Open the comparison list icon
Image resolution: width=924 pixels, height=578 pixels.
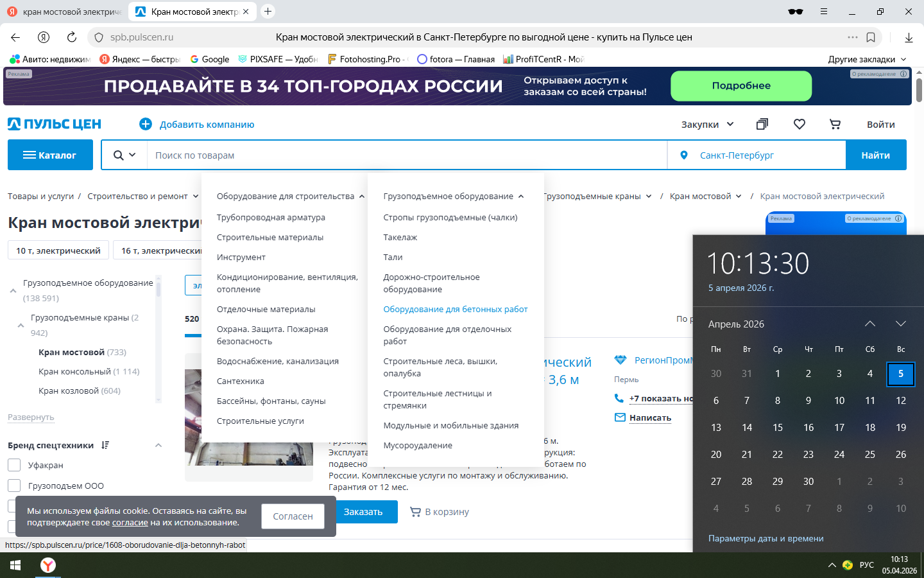pyautogui.click(x=762, y=124)
